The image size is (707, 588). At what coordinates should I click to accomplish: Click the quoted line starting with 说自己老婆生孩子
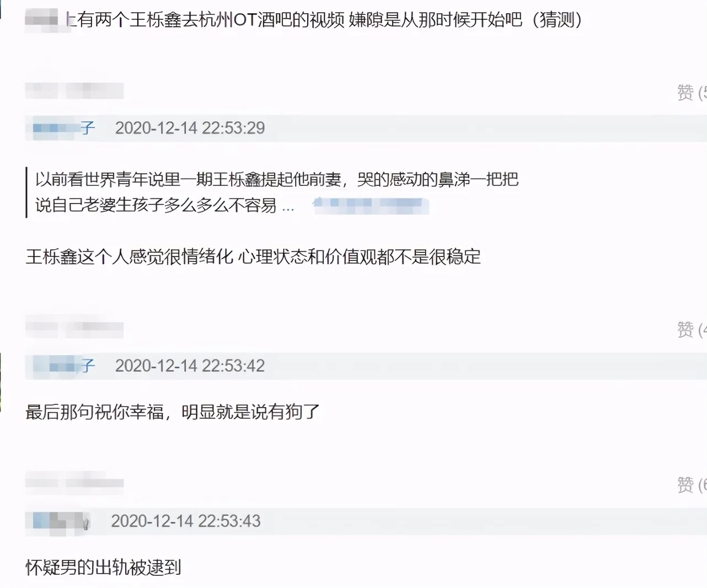[156, 205]
